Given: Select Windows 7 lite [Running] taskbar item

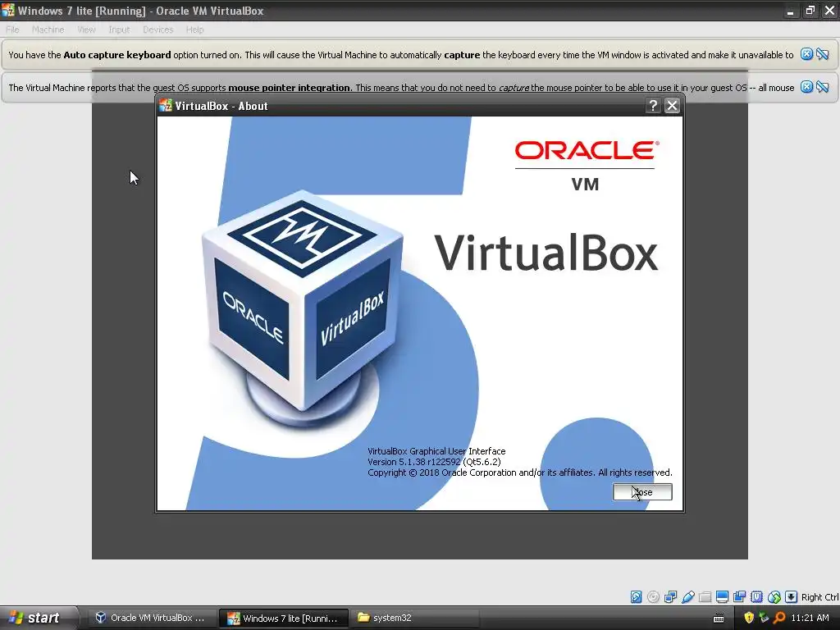Looking at the screenshot, I should (283, 618).
